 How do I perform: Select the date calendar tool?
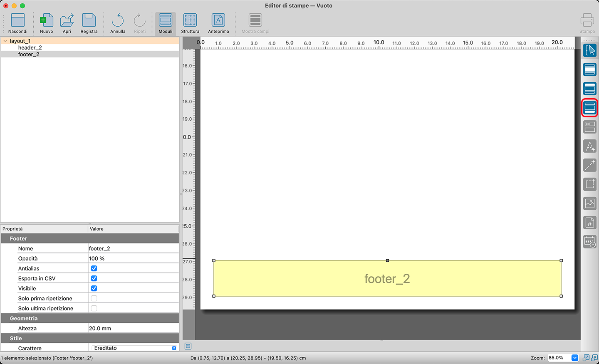click(x=589, y=242)
